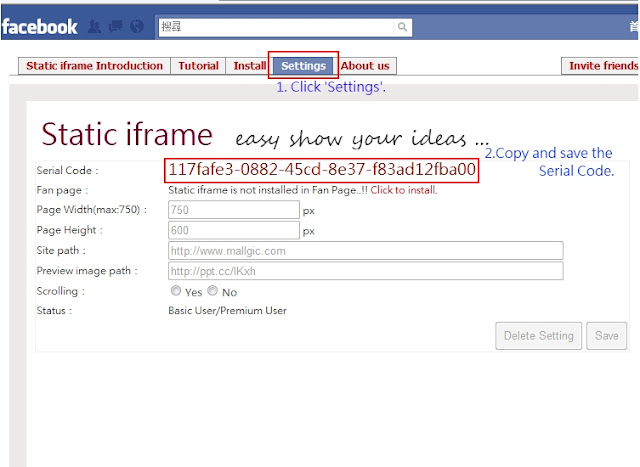
Task: Open the About us tab
Action: point(365,66)
